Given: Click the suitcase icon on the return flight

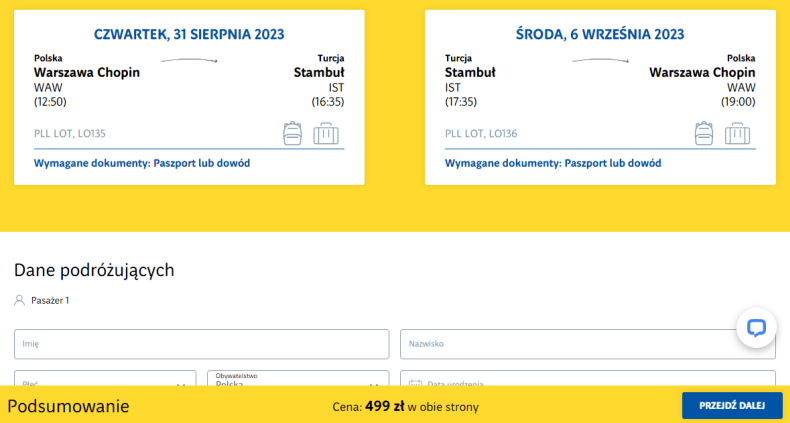Looking at the screenshot, I should coord(737,133).
